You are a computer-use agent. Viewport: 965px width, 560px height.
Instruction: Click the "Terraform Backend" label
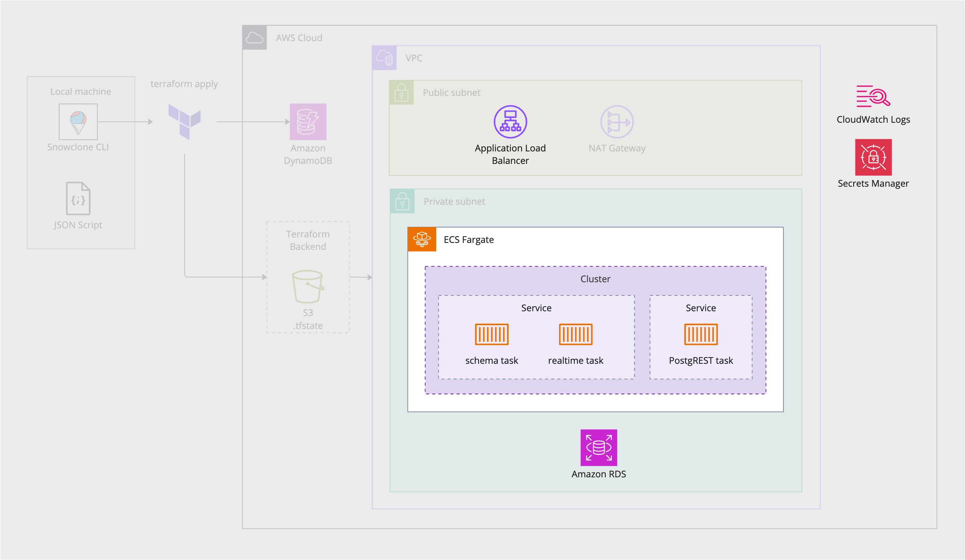click(308, 240)
